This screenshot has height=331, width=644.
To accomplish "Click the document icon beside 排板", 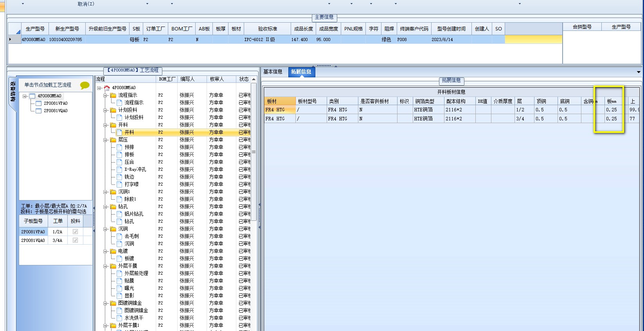I will 119,155.
